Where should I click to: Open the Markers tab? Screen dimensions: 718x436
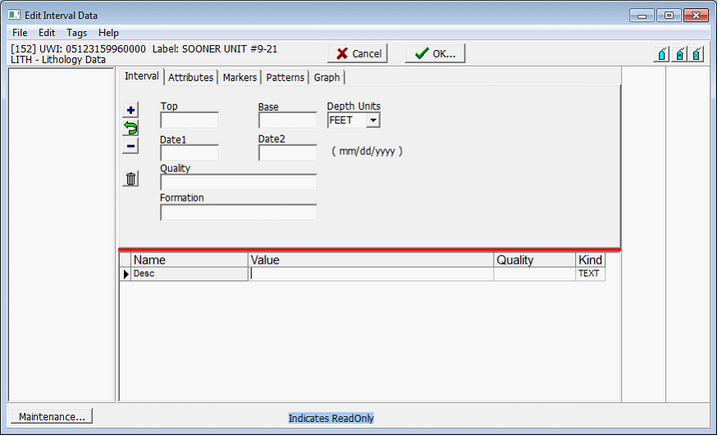tap(240, 77)
